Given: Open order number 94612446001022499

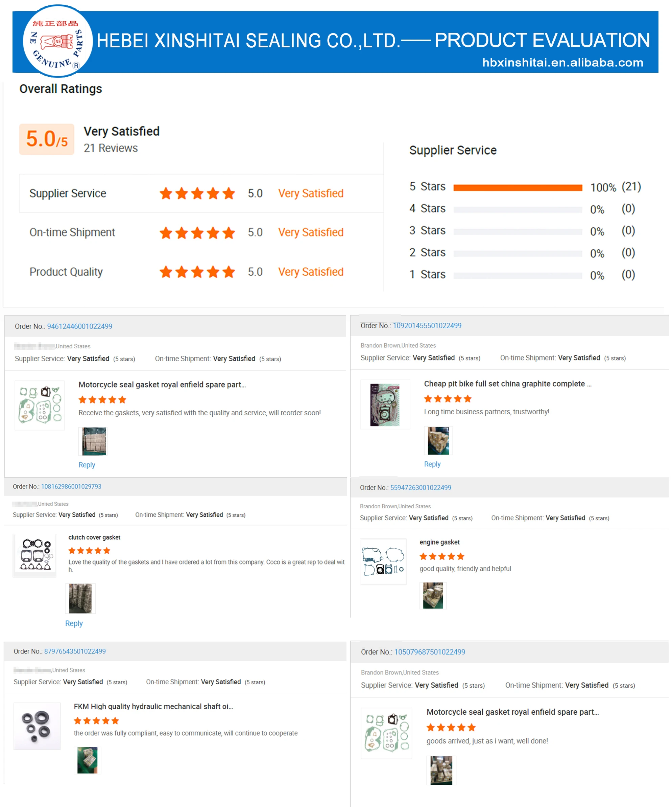Looking at the screenshot, I should [x=79, y=326].
